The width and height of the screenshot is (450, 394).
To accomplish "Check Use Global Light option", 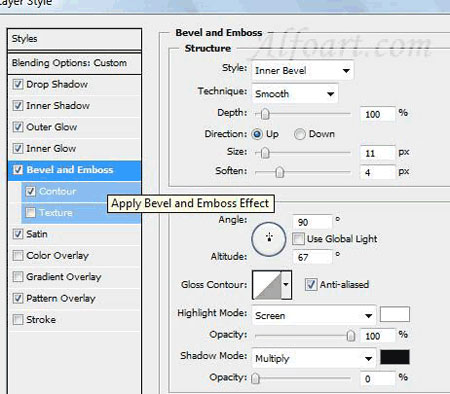I will pos(298,239).
